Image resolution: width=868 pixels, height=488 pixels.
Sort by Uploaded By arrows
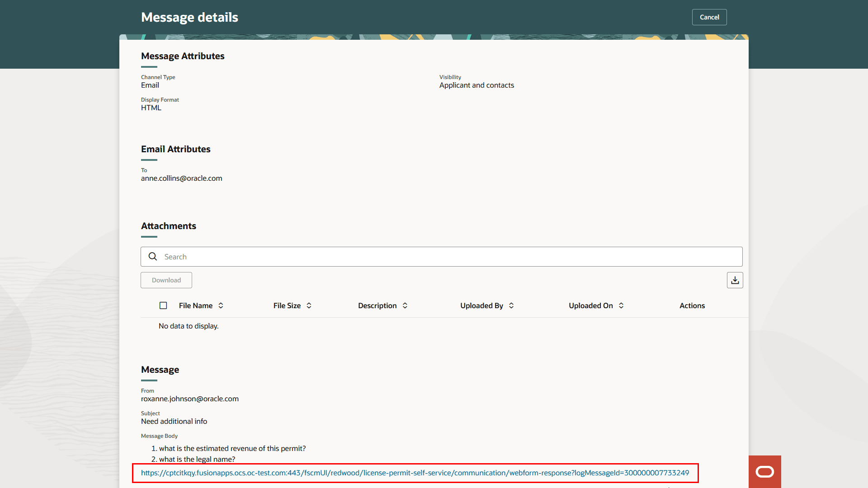[x=511, y=305]
